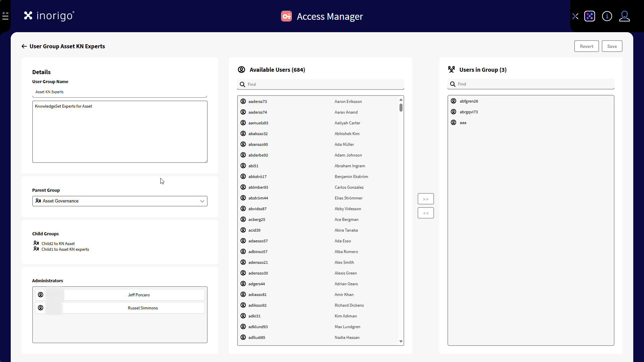Select user abfgren26 in group list
The height and width of the screenshot is (362, 644).
point(469,101)
